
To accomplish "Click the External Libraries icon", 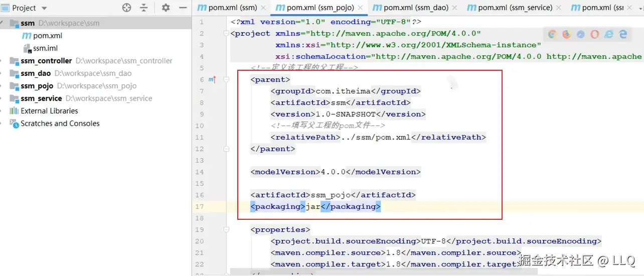I will pyautogui.click(x=14, y=111).
